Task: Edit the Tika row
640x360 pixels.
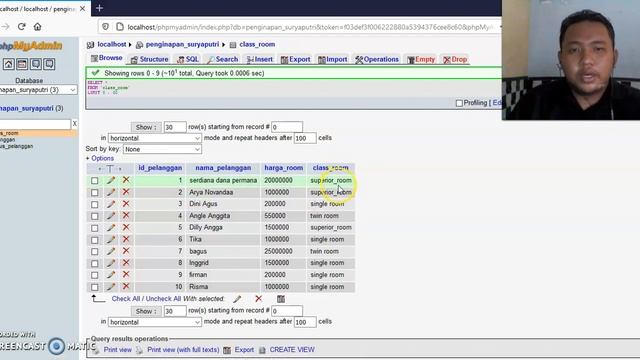Action: (111, 239)
